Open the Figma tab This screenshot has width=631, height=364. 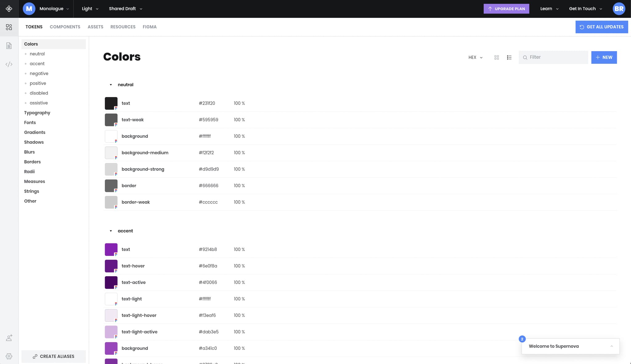pyautogui.click(x=149, y=27)
